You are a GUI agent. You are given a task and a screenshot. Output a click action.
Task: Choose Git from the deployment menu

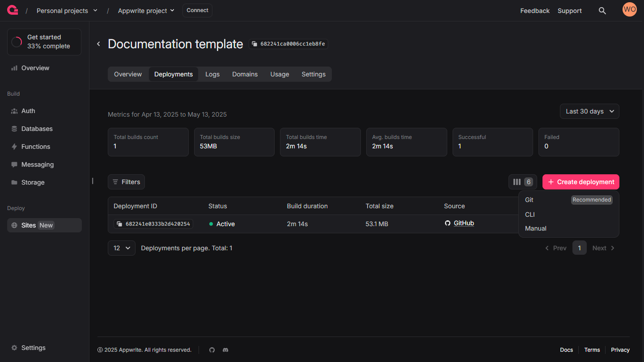(x=568, y=200)
